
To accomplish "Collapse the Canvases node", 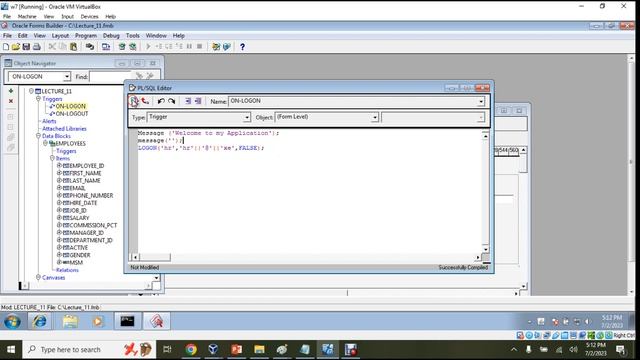I will (x=38, y=277).
